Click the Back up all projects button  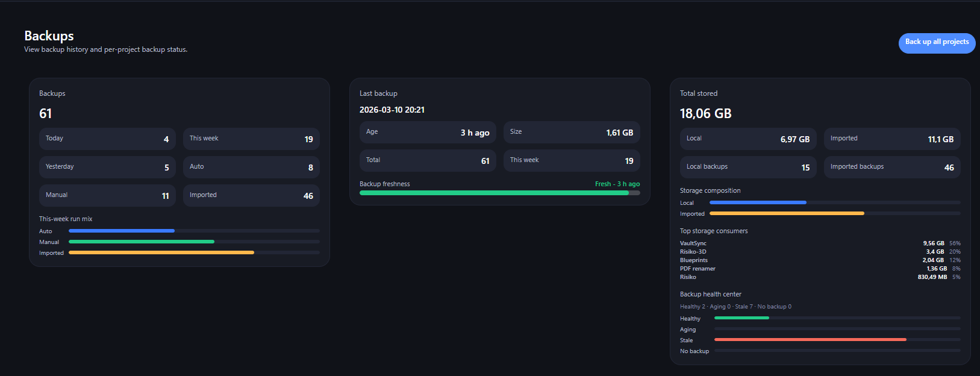point(937,43)
